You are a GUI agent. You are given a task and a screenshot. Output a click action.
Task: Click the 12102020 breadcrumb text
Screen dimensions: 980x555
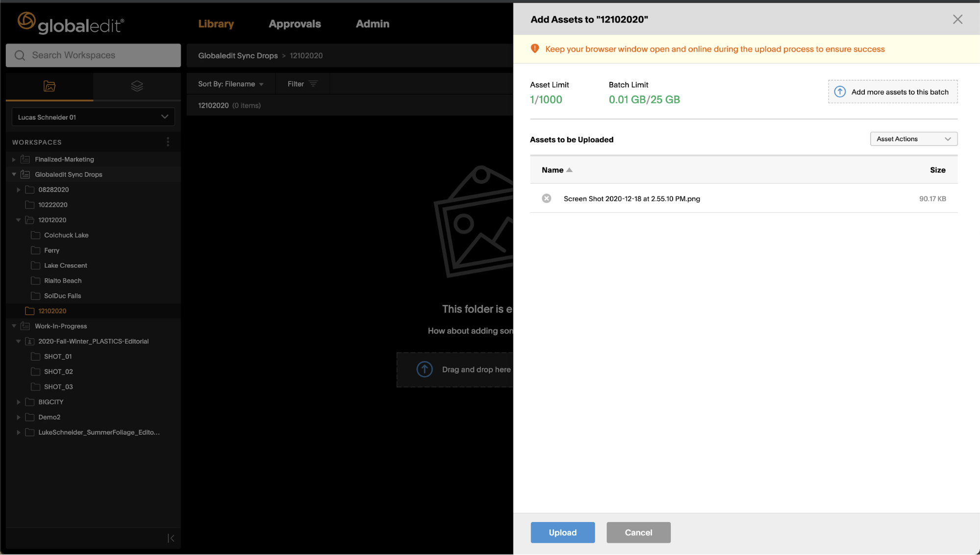[306, 56]
